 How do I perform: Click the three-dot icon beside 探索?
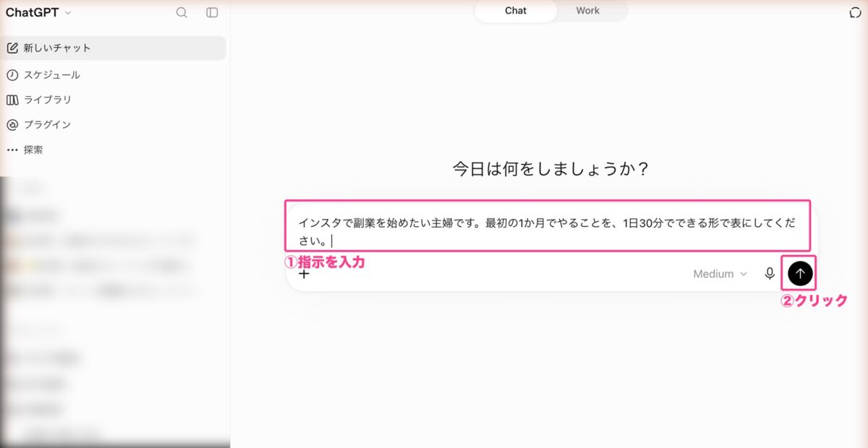click(x=12, y=150)
